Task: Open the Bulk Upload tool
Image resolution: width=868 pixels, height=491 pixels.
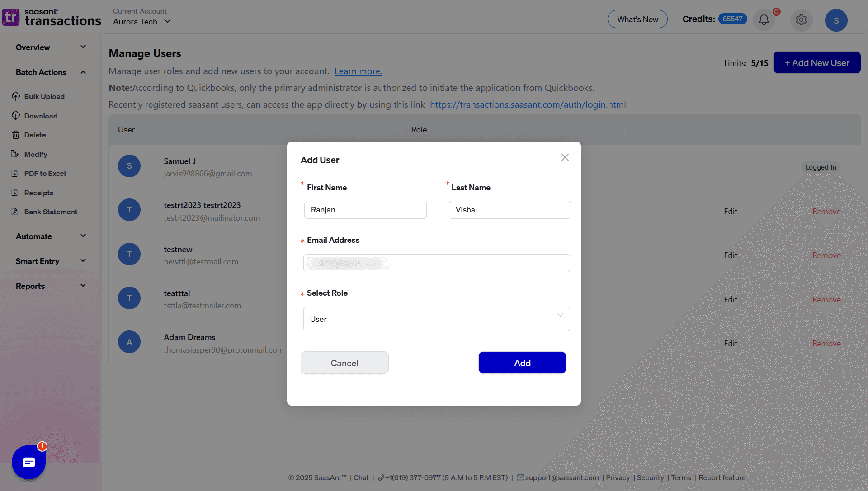Action: 44,96
